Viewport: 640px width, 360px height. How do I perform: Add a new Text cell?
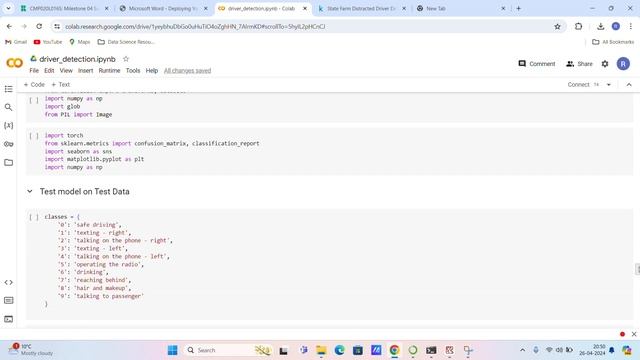click(61, 84)
